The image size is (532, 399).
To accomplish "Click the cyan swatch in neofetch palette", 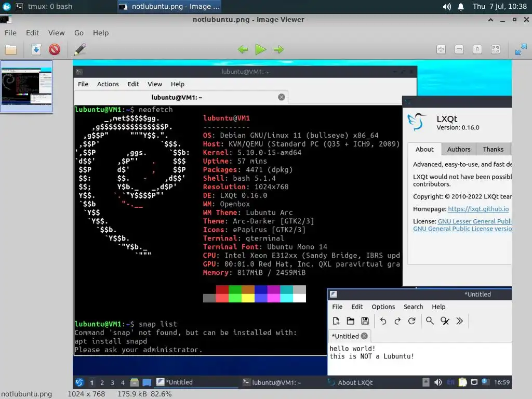I will 286,298.
